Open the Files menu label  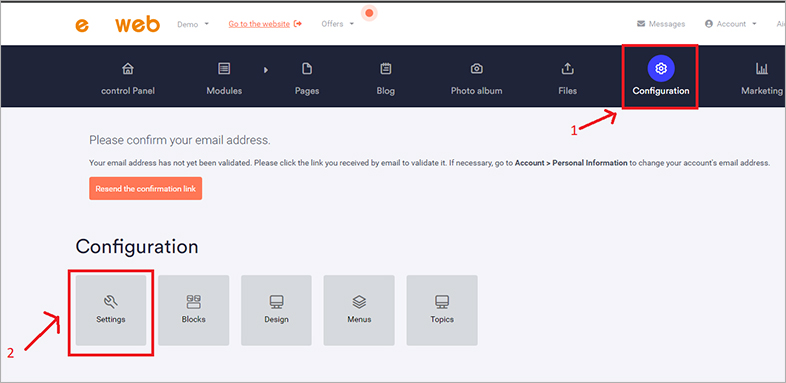(x=567, y=91)
